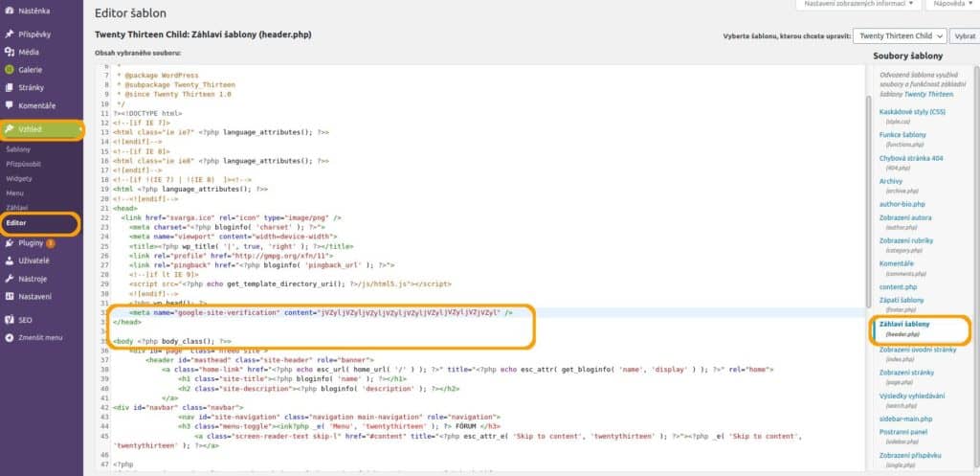Click the Nastavení settings icon
Screen dimensions: 980x476
point(10,297)
